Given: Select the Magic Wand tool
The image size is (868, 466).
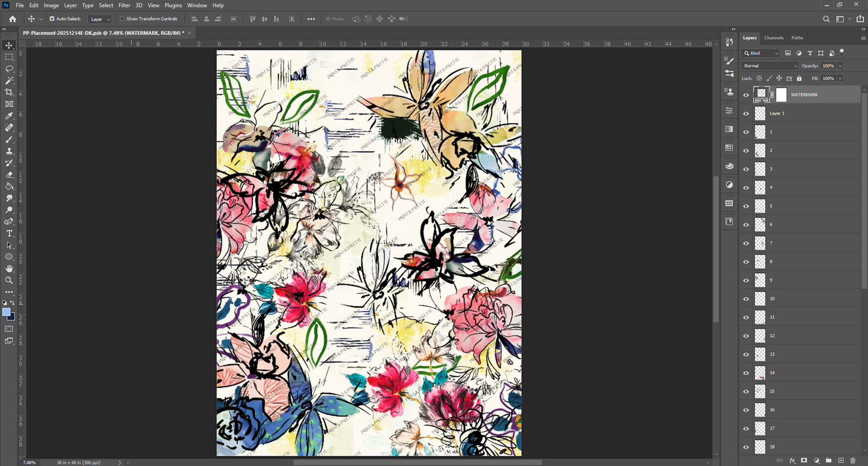Looking at the screenshot, I should pos(9,80).
